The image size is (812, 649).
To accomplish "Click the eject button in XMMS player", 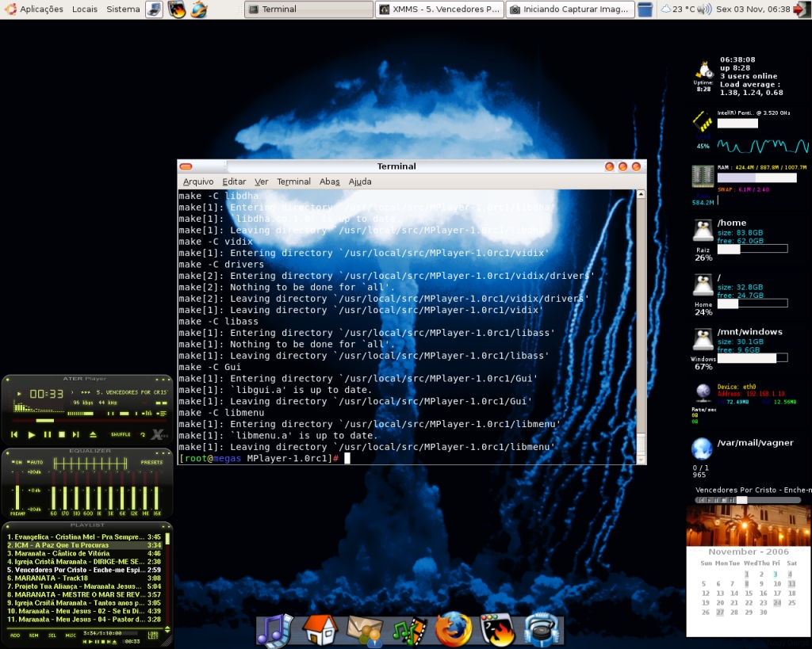I will coord(93,434).
